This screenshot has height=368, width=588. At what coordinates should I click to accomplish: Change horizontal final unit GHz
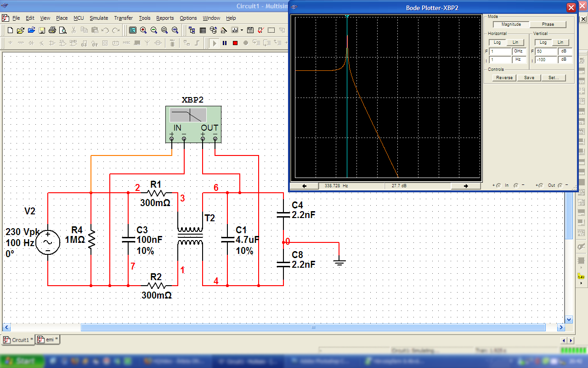click(519, 52)
